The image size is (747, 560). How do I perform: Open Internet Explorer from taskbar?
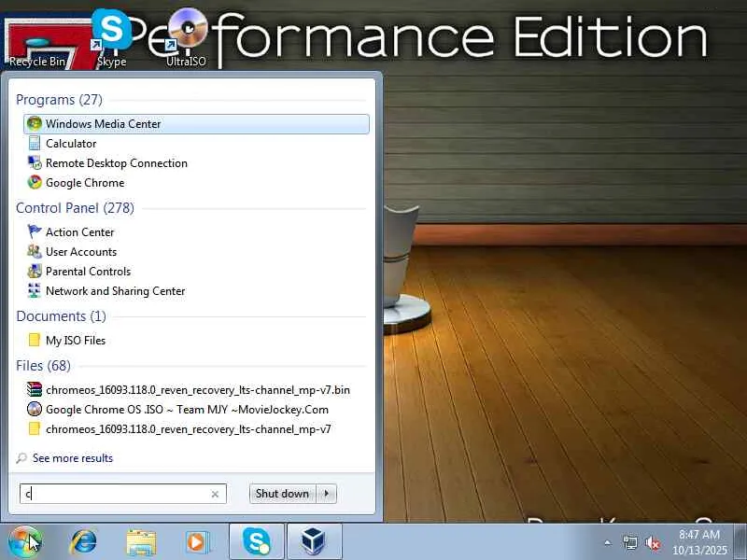click(x=83, y=542)
